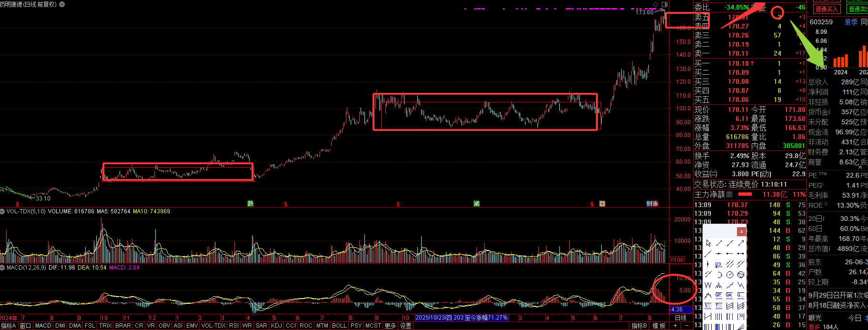Choose the W-shaped wave pattern tool
Image resolution: width=868 pixels, height=330 pixels.
tap(708, 285)
